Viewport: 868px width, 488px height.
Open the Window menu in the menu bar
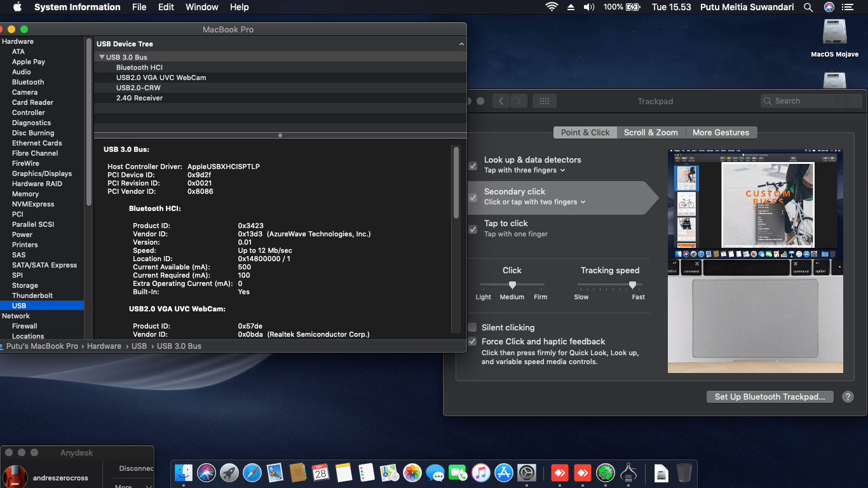[x=201, y=7]
